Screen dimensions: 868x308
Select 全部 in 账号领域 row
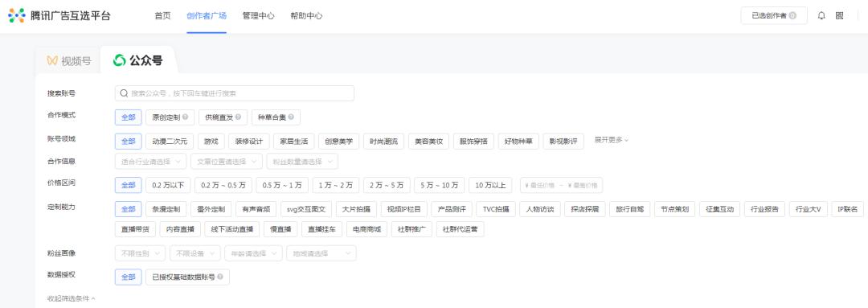point(129,142)
